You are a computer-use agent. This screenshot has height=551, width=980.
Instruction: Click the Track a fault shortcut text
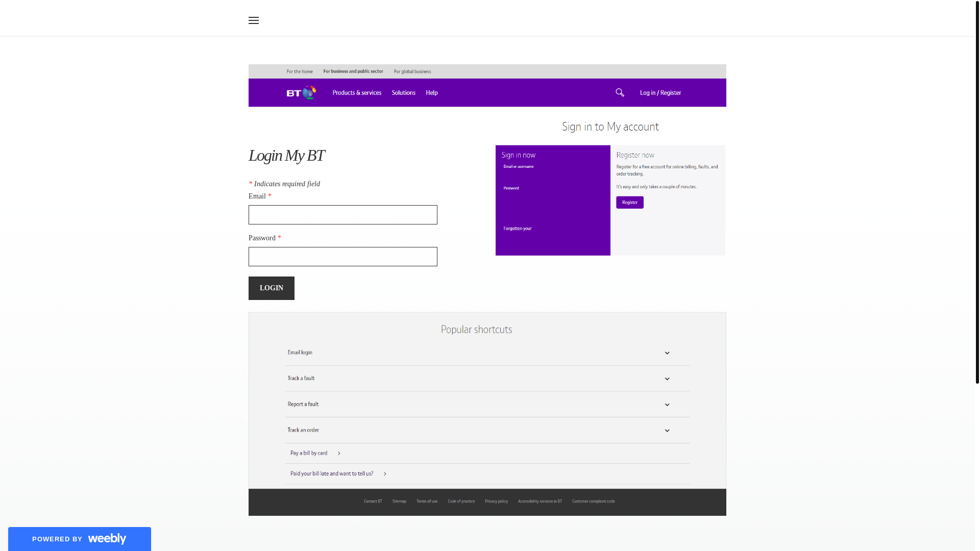301,379
